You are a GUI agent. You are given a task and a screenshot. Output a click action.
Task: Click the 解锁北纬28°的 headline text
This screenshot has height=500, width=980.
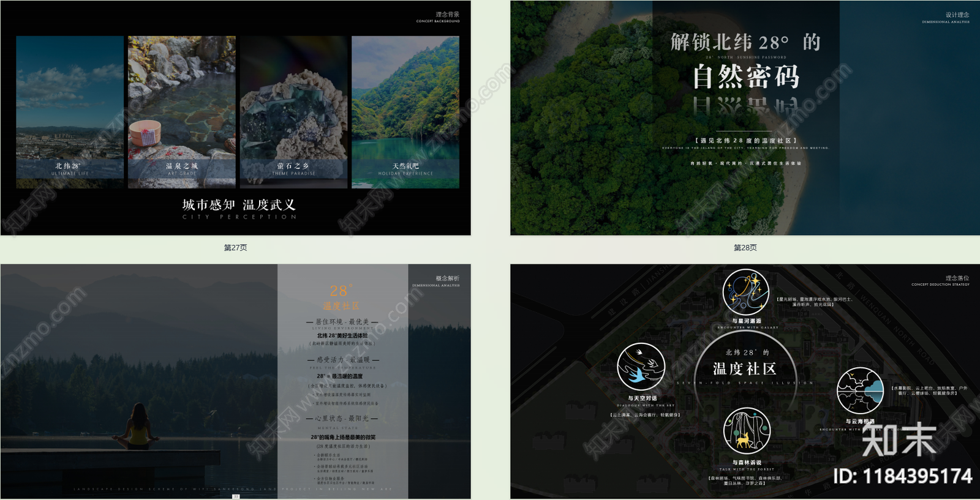[745, 42]
